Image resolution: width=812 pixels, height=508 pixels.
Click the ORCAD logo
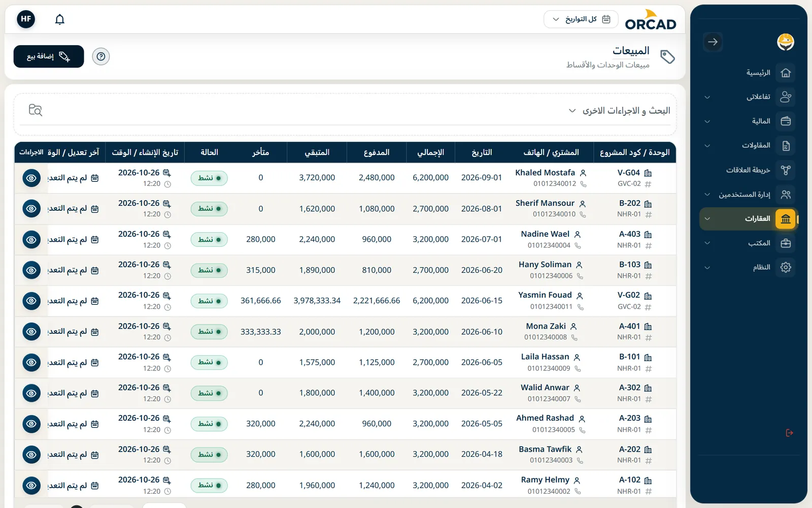pyautogui.click(x=651, y=20)
